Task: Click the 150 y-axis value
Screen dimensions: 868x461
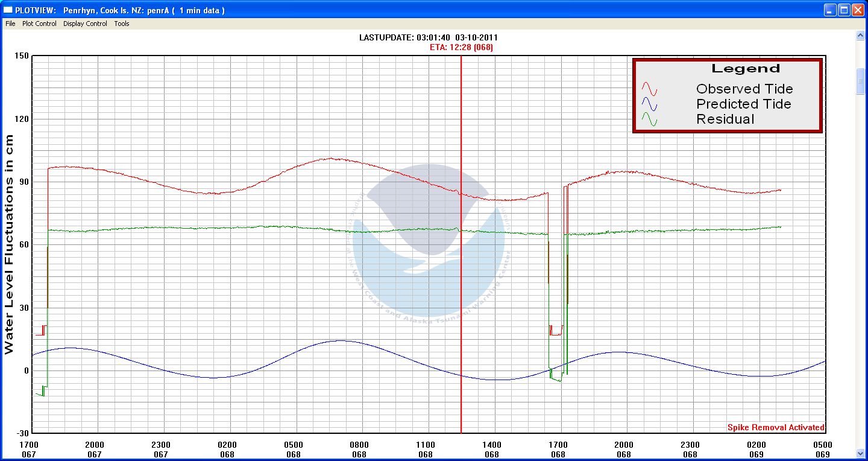Action: (x=22, y=56)
